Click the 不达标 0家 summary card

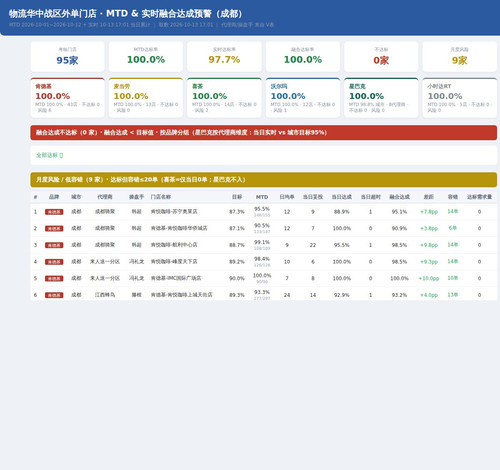[x=381, y=56]
